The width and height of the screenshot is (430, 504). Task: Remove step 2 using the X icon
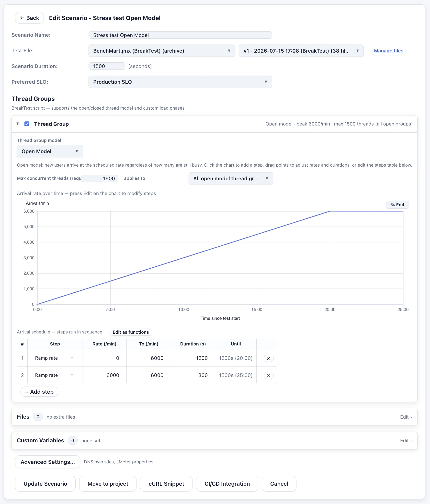pyautogui.click(x=269, y=375)
